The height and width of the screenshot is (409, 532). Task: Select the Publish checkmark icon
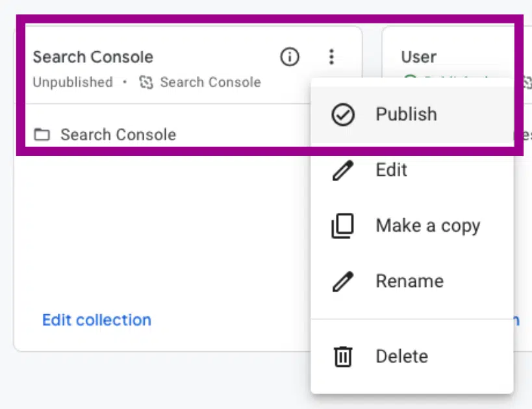tap(342, 114)
